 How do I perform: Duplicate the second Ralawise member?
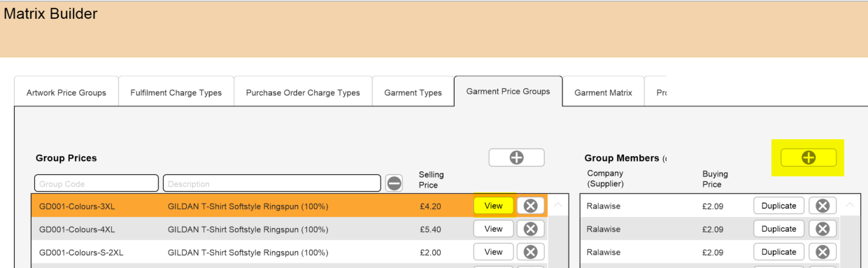779,229
